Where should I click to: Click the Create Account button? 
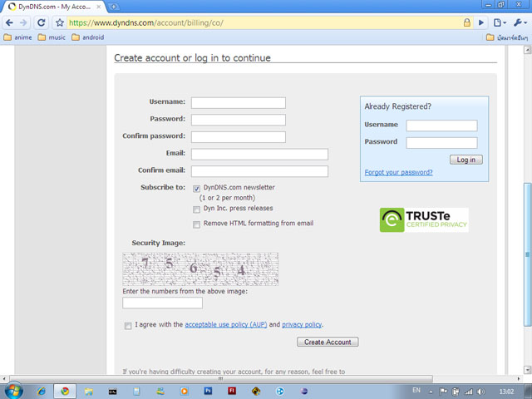328,342
